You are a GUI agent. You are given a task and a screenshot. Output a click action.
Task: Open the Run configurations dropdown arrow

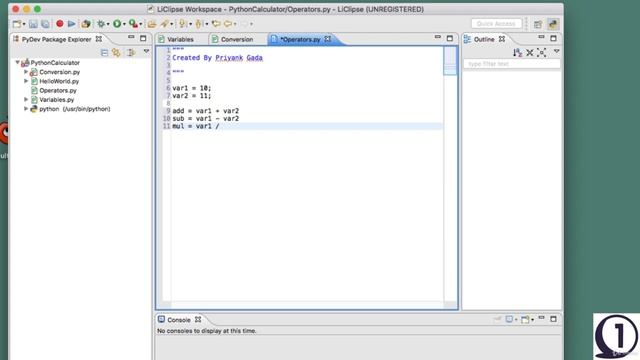pos(124,24)
